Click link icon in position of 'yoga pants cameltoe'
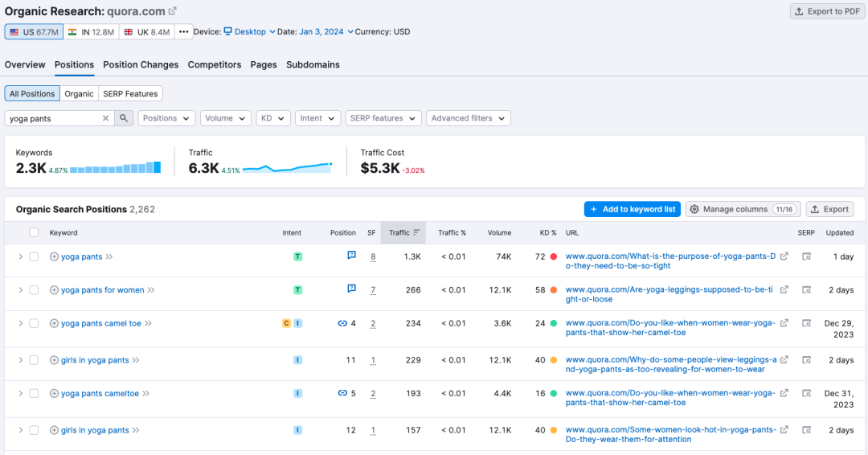Viewport: 868px width, 455px height. pyautogui.click(x=342, y=393)
